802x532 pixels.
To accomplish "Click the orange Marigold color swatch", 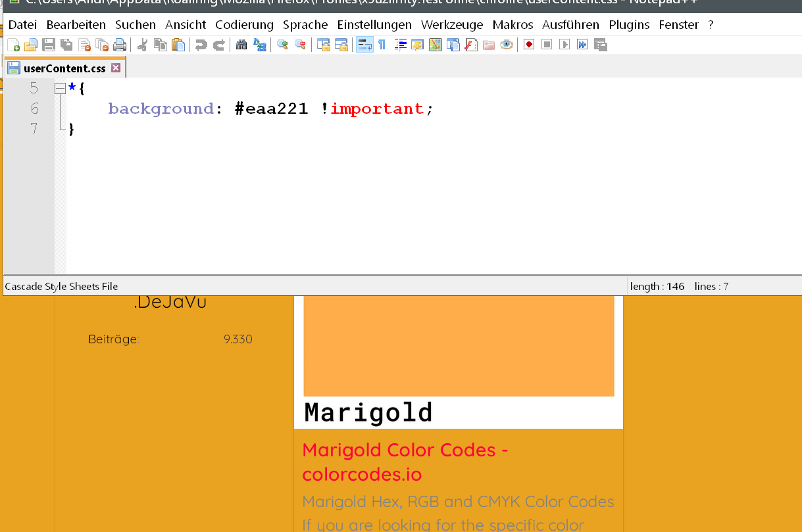I will point(459,345).
